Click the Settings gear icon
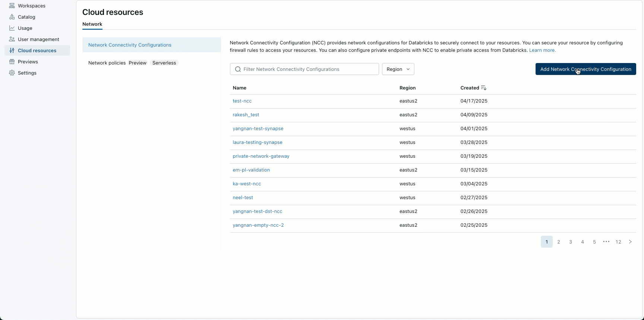Image resolution: width=644 pixels, height=320 pixels. tap(12, 73)
